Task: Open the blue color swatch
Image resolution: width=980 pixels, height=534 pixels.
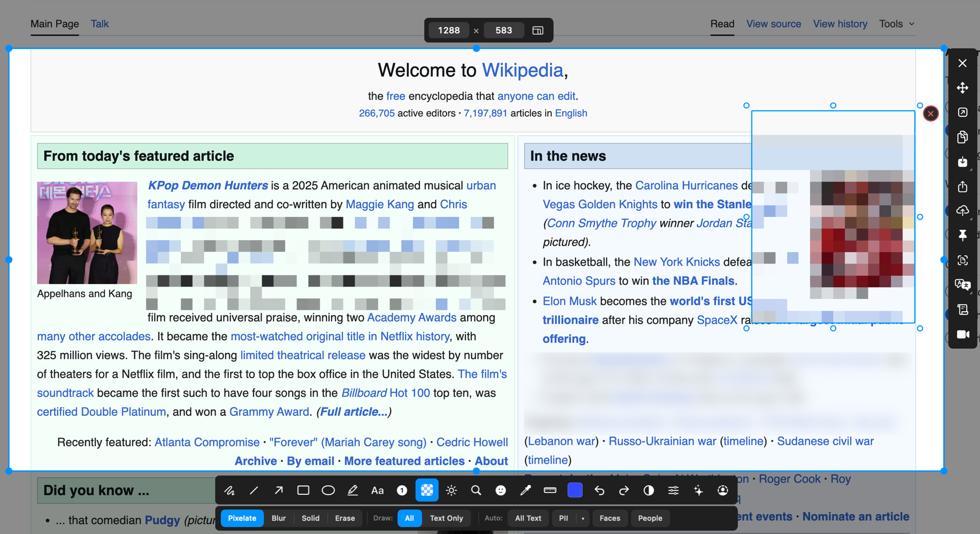Action: point(575,490)
